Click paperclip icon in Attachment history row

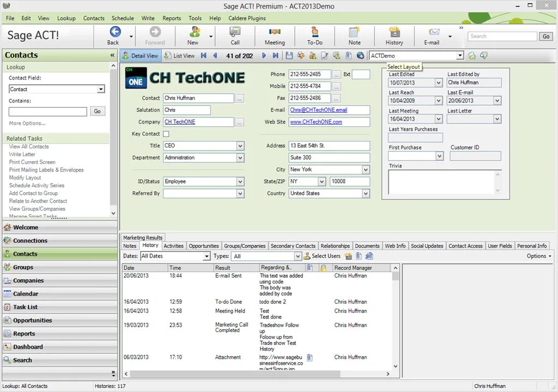coord(310,357)
